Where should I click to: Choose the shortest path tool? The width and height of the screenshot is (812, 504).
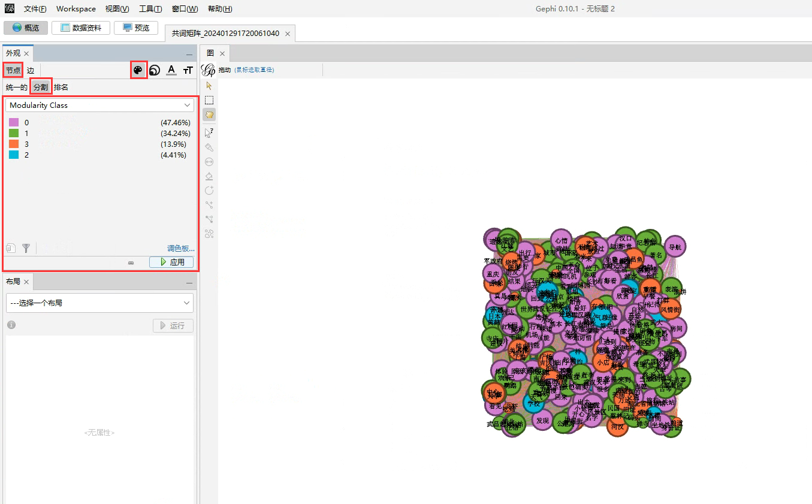[x=209, y=219]
